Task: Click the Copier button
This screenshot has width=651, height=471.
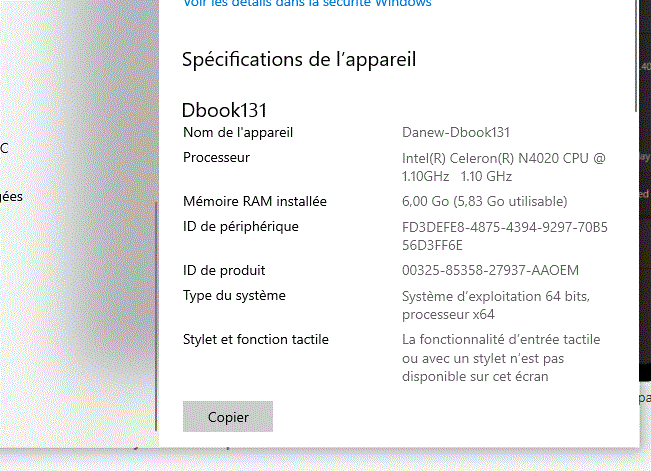Action: click(228, 416)
